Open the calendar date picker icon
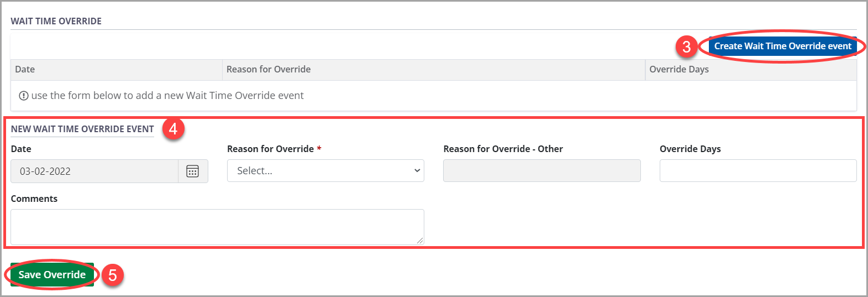This screenshot has height=297, width=868. coord(192,171)
